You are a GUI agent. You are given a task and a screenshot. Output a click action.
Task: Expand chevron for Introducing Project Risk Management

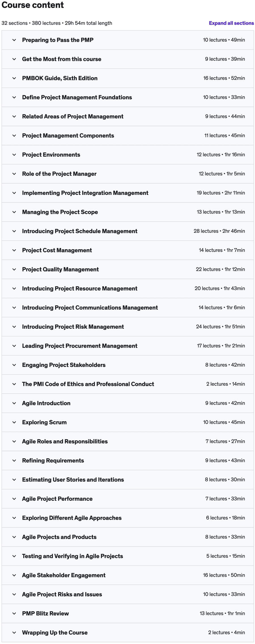click(x=14, y=327)
